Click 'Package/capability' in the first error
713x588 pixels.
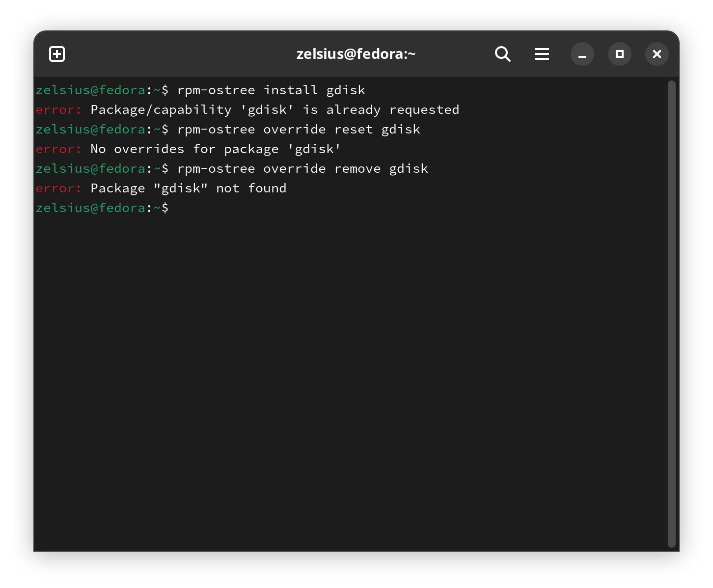(161, 110)
